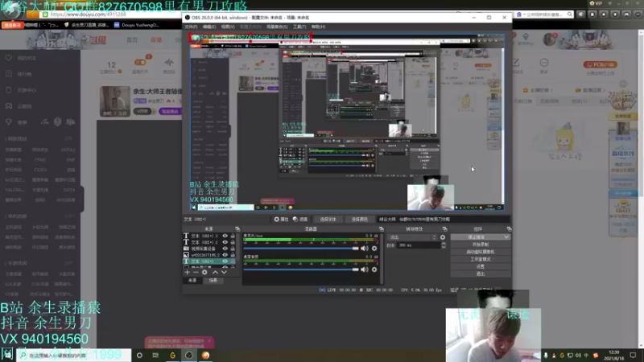Lock the 文本 (GDI+) 3 source
This screenshot has width=644, height=362.
233,236
